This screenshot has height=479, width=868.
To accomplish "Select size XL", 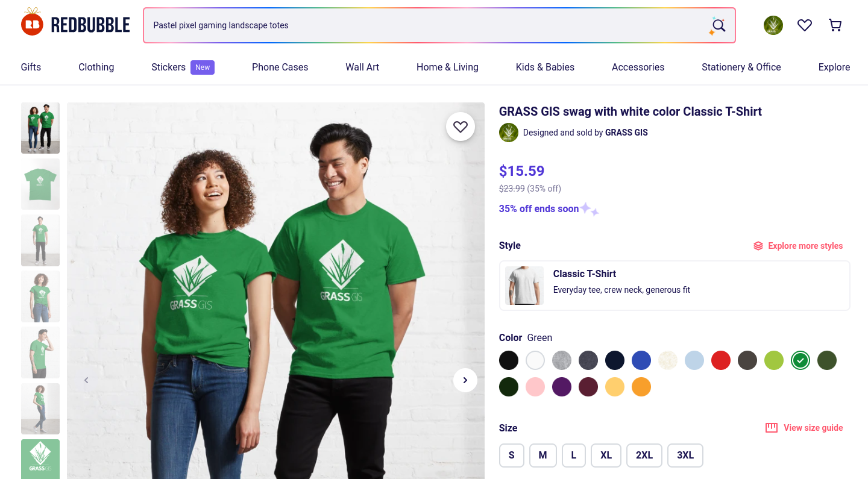I will coord(606,456).
